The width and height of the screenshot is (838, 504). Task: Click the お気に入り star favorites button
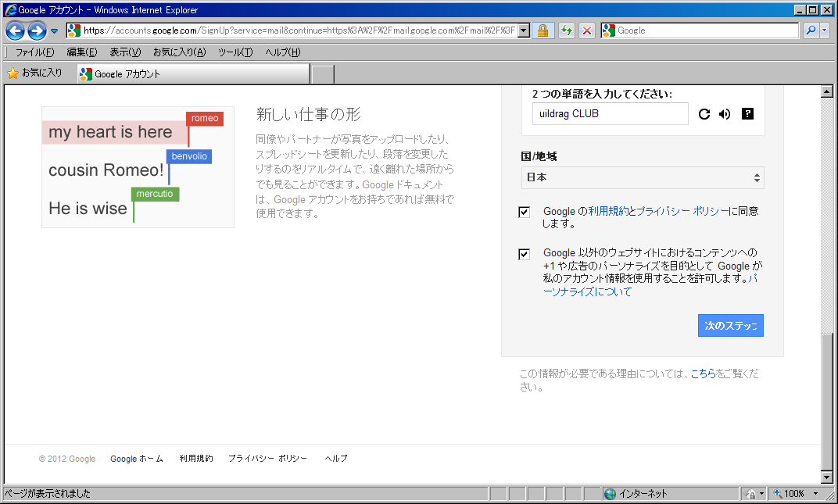(34, 73)
